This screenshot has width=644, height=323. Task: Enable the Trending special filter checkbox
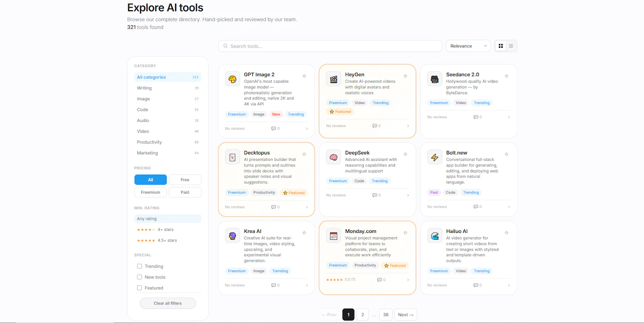pyautogui.click(x=140, y=266)
